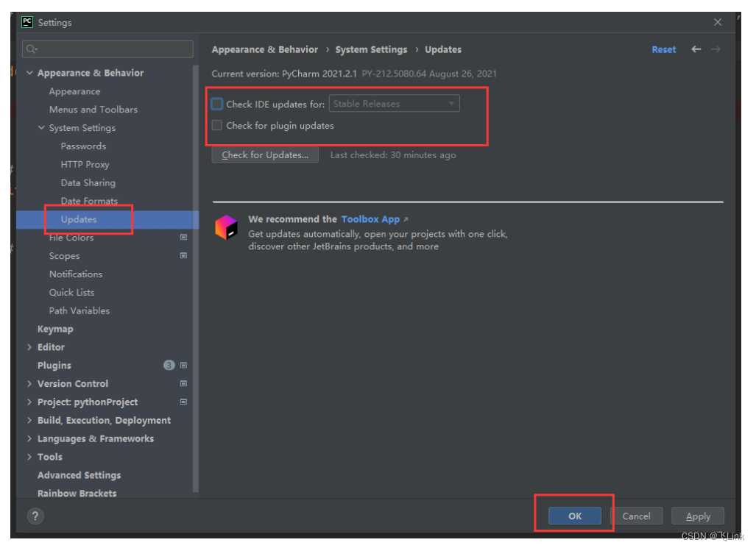756x548 pixels.
Task: Open Keymap settings
Action: [55, 330]
